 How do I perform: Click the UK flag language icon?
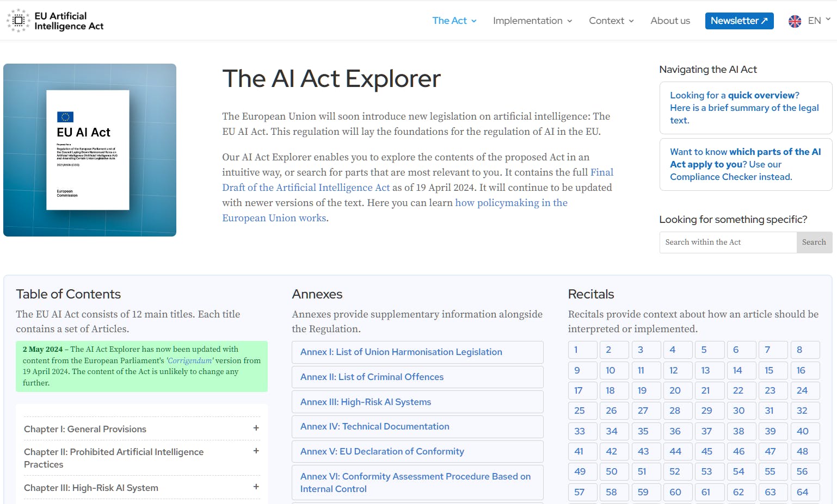(x=795, y=21)
